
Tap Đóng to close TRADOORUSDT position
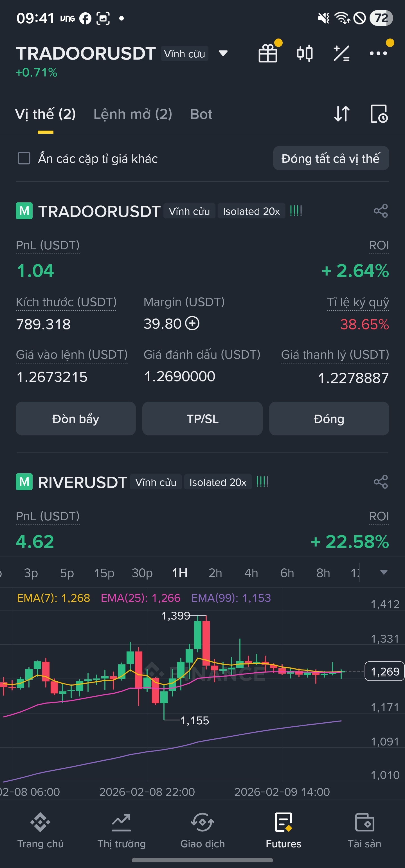coord(329,419)
